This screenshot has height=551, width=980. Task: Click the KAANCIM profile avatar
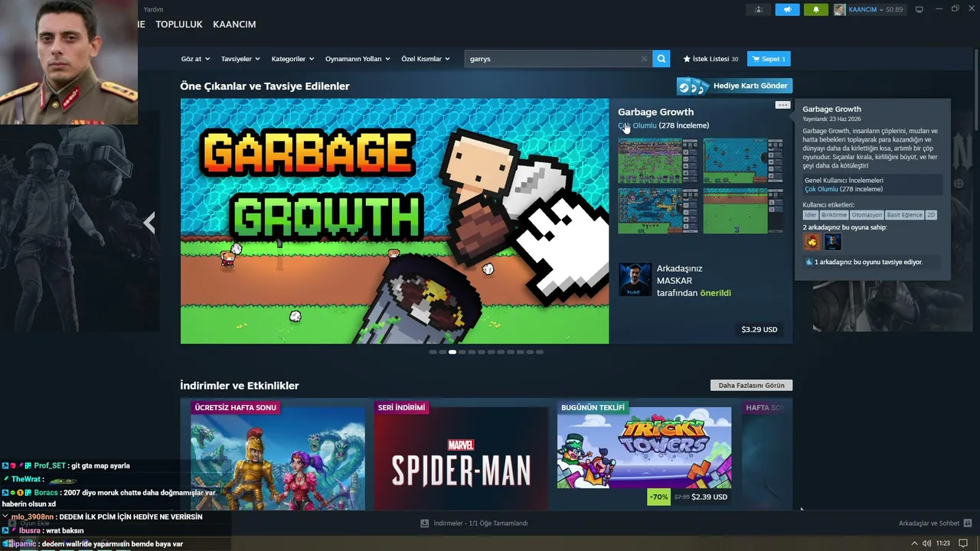coord(840,9)
